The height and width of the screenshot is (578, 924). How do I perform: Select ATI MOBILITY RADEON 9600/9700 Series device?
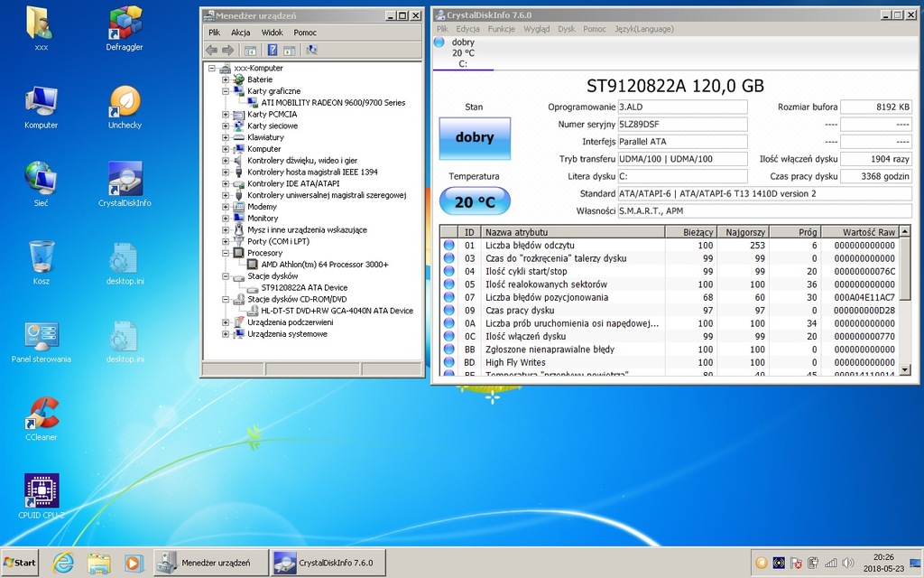tap(334, 103)
